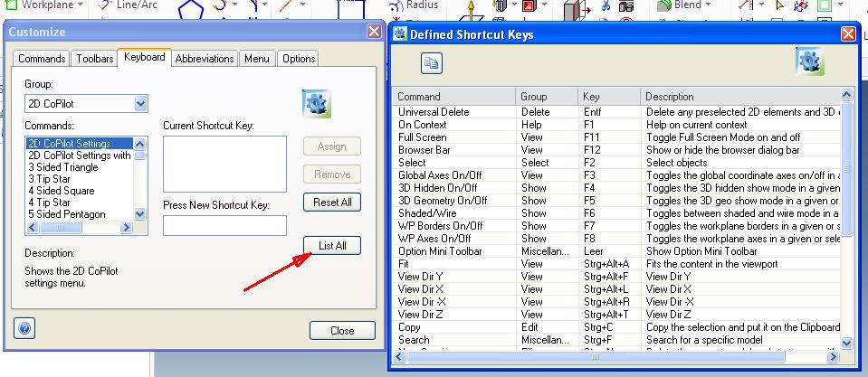Image resolution: width=868 pixels, height=377 pixels.
Task: Select the Full Screen row
Action: click(x=616, y=137)
